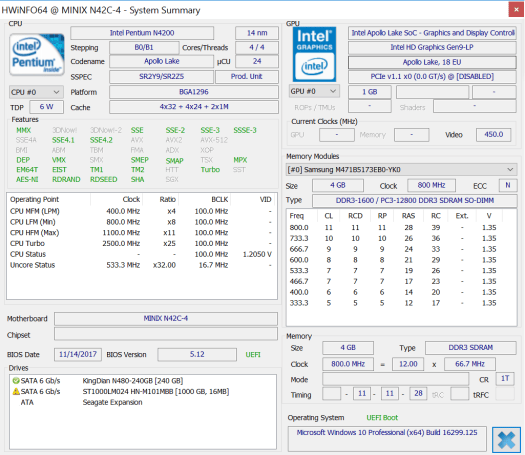Image resolution: width=525 pixels, height=455 pixels.
Task: Click the module clock 800 MHz field
Action: coord(431,185)
